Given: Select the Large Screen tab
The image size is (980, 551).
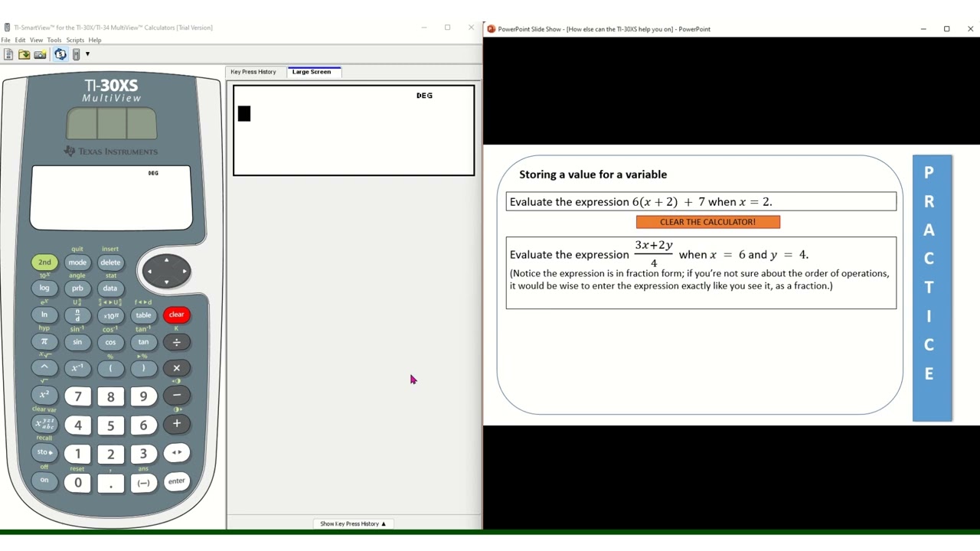Looking at the screenshot, I should (x=312, y=72).
